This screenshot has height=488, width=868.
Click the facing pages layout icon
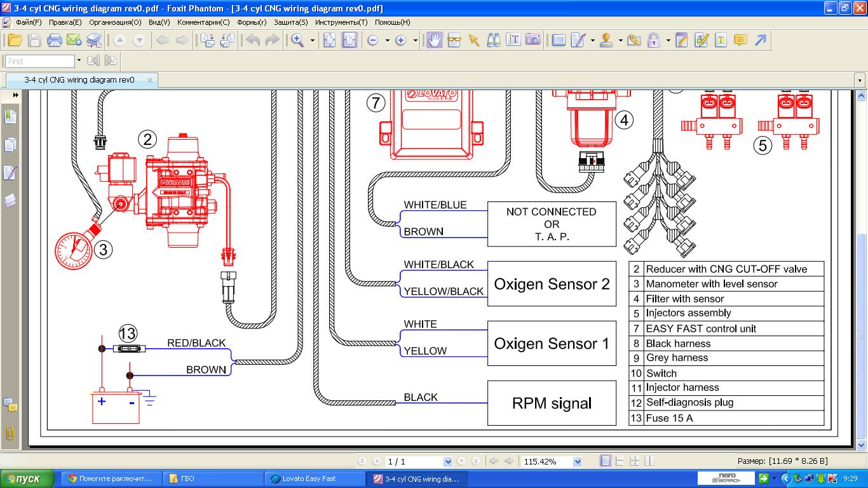(x=635, y=461)
